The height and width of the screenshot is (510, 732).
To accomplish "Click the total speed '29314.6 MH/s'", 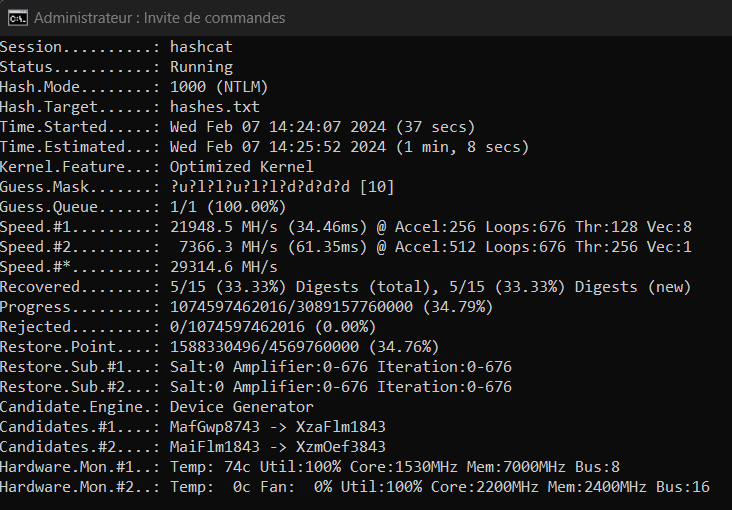I will click(x=224, y=267).
